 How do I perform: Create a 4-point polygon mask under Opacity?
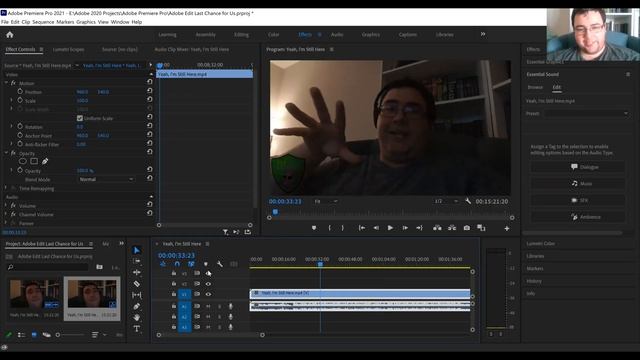coord(34,161)
